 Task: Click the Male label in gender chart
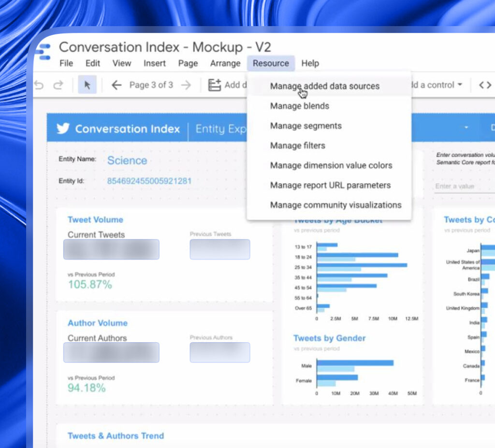(x=306, y=365)
